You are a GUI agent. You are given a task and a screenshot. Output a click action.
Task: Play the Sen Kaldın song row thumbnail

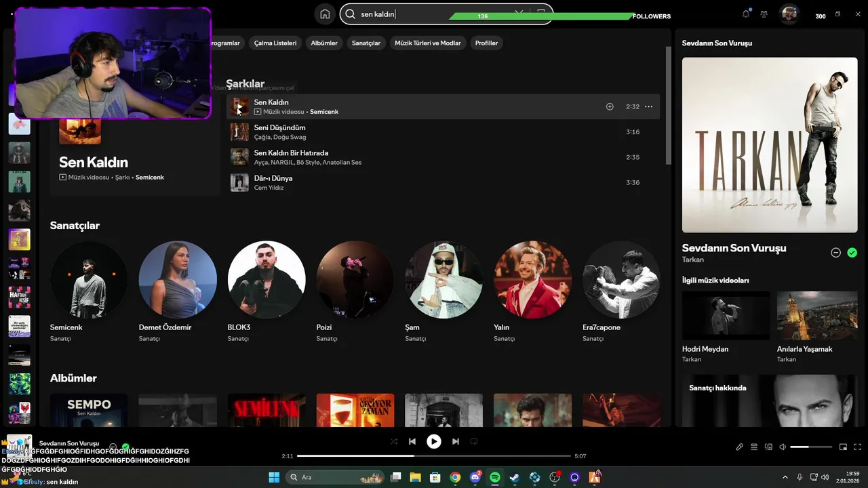coord(239,106)
